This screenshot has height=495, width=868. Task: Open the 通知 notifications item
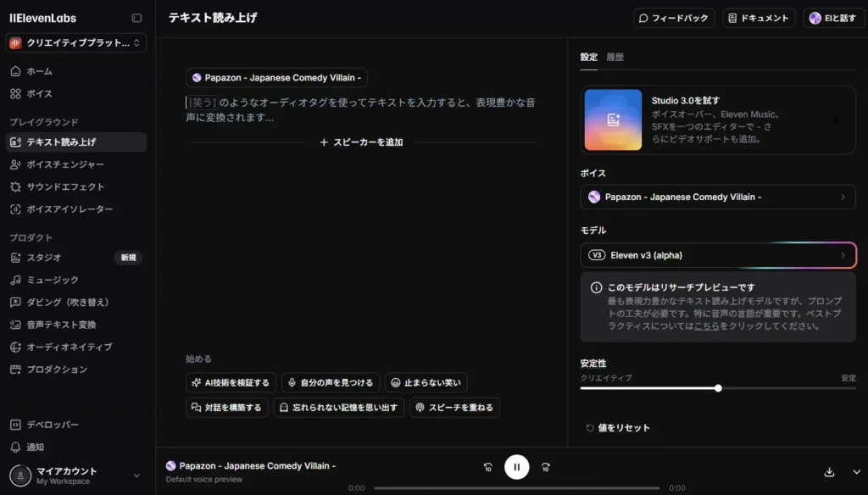tap(35, 447)
